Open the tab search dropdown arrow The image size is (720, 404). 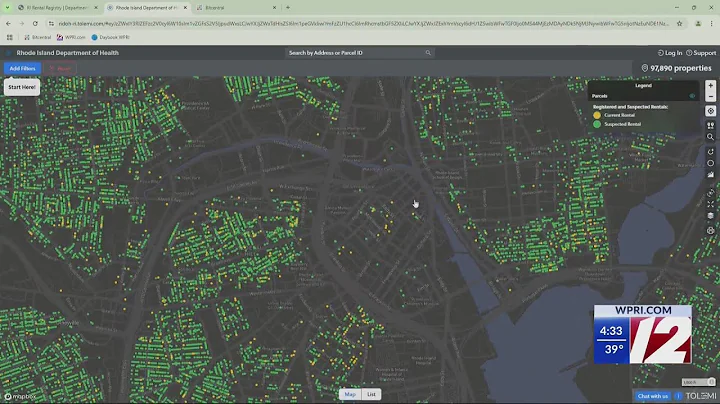pos(7,7)
